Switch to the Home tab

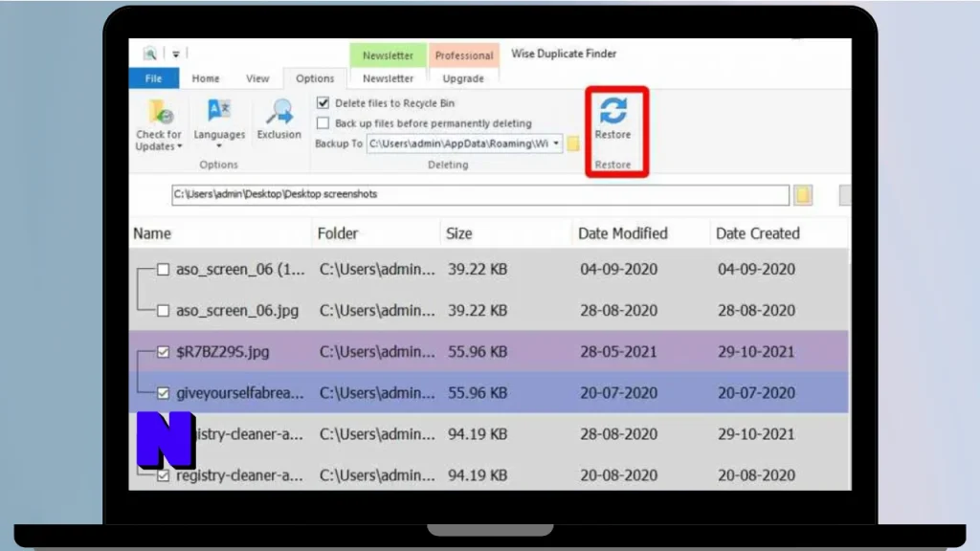[x=206, y=78]
